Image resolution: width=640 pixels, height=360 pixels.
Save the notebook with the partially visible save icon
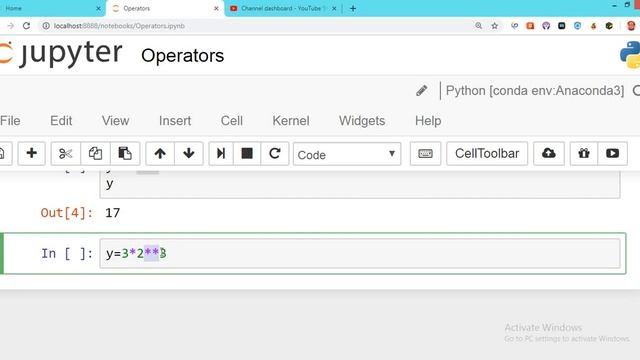point(2,153)
